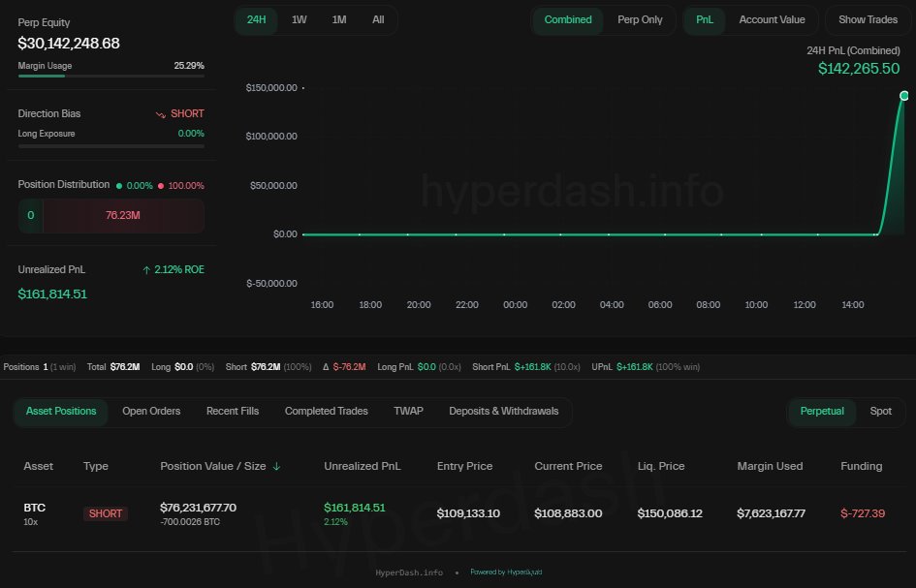
Task: Click the Type column header
Action: 96,466
